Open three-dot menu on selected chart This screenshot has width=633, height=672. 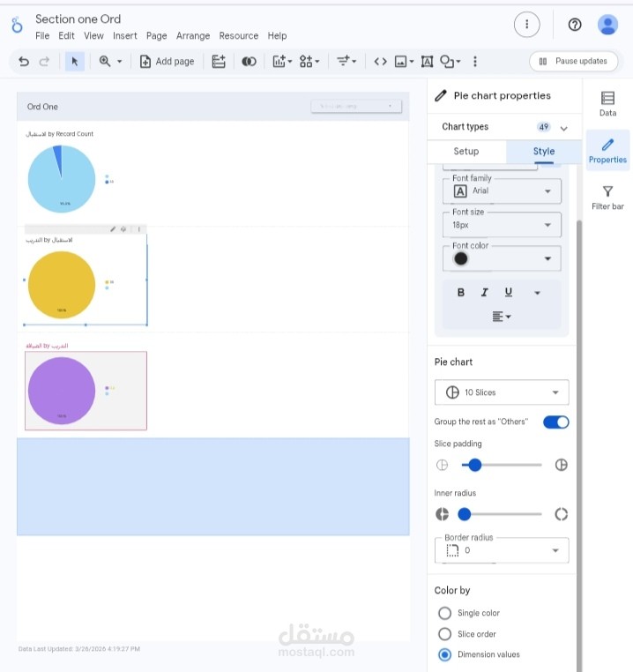click(x=139, y=229)
